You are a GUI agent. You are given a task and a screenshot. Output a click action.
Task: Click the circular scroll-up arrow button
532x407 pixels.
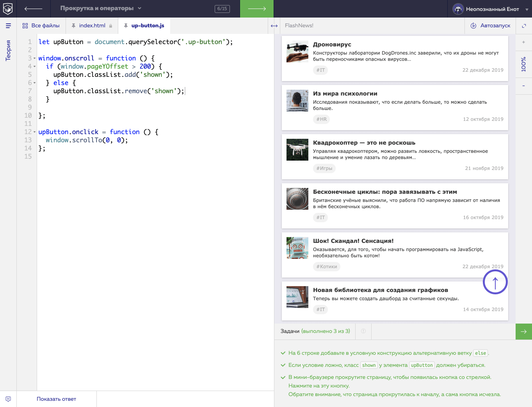point(495,282)
